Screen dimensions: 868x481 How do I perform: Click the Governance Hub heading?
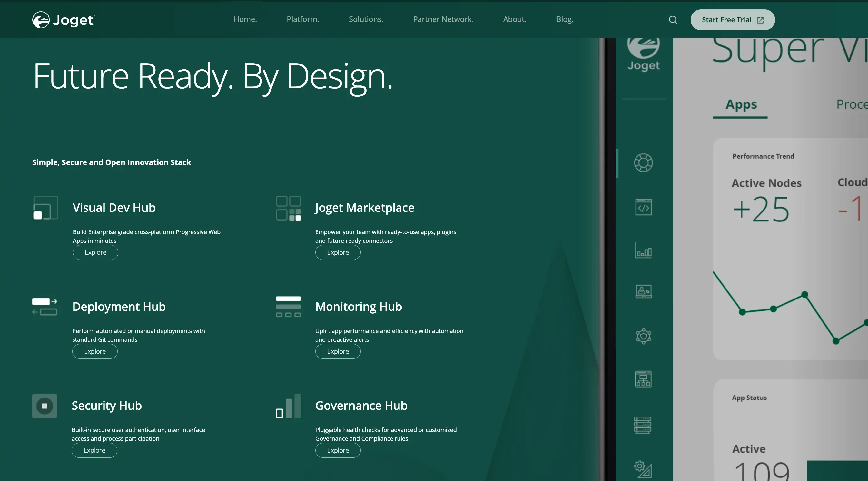coord(361,406)
